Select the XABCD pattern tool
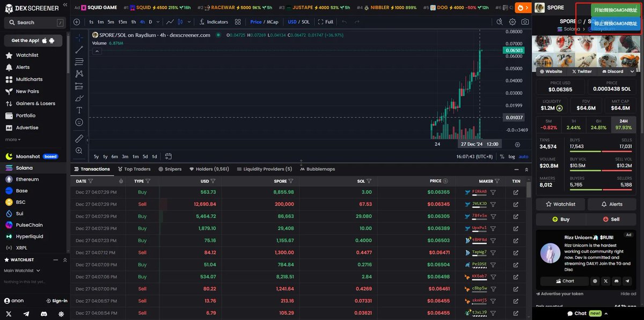 79,74
